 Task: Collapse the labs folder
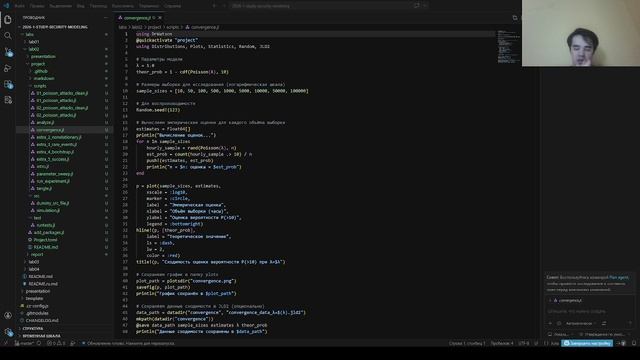[29, 34]
